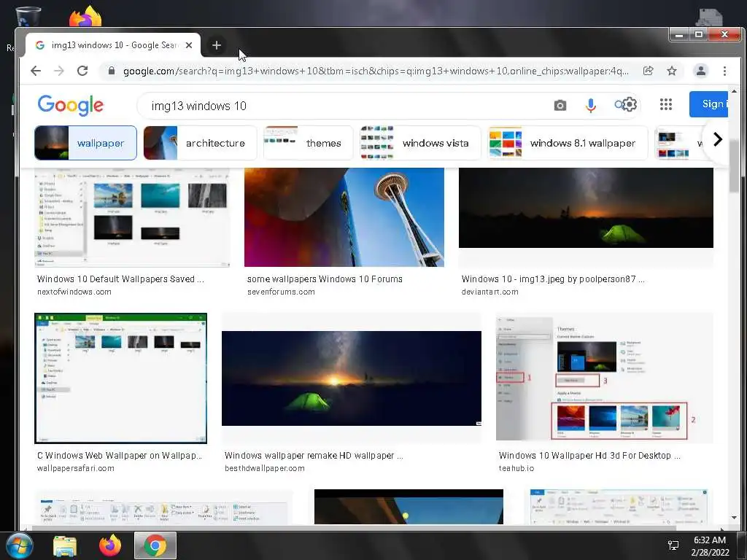
Task: Open the teahub.io source link
Action: pyautogui.click(x=516, y=469)
